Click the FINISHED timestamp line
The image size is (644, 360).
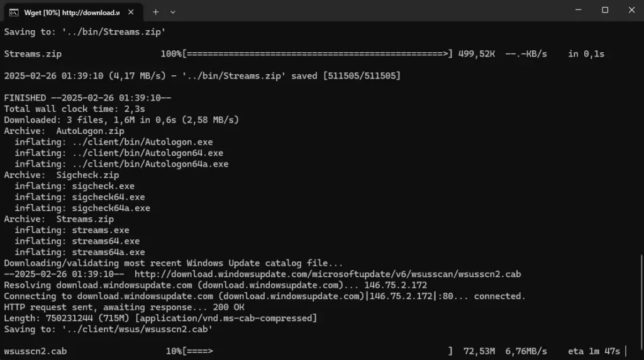click(x=87, y=98)
